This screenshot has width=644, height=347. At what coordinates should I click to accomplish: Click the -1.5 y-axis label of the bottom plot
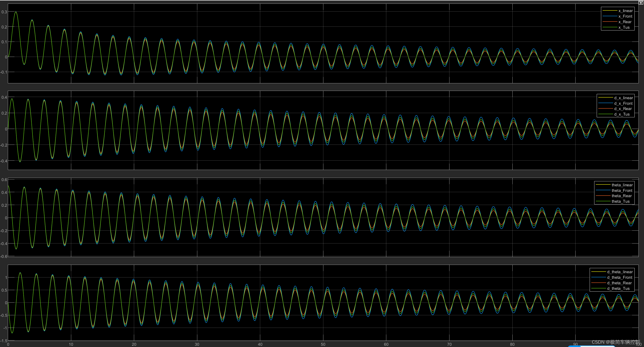click(4, 341)
